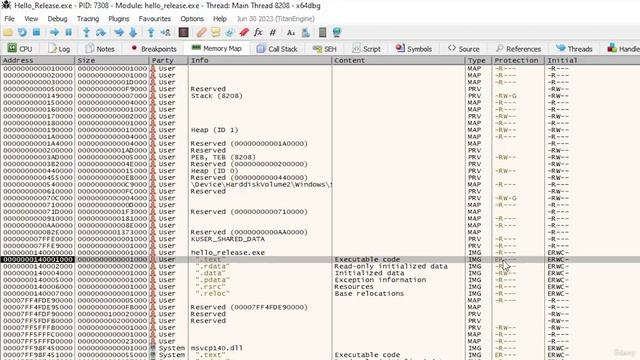Screen dimensions: 640x360
Task: Select the Memory Map tab
Action: [217, 48]
